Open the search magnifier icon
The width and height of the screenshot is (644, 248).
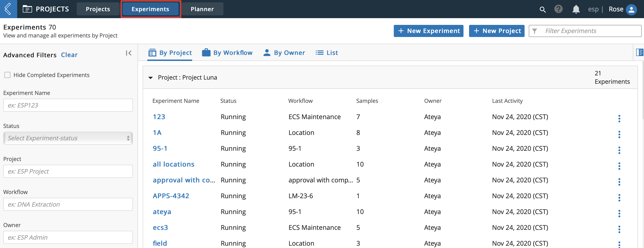point(542,10)
